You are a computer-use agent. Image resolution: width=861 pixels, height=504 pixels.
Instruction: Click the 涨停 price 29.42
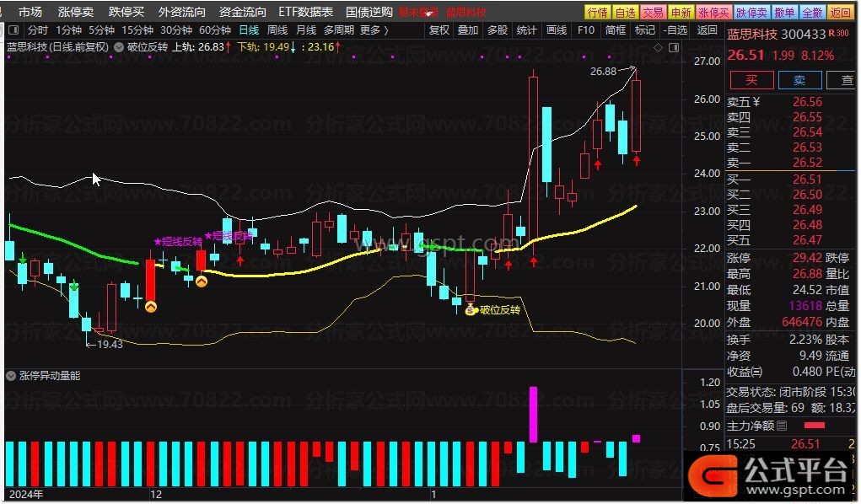(807, 258)
